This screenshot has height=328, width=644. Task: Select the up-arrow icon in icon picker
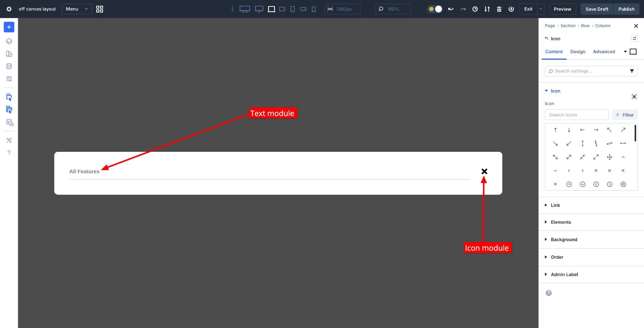click(555, 130)
